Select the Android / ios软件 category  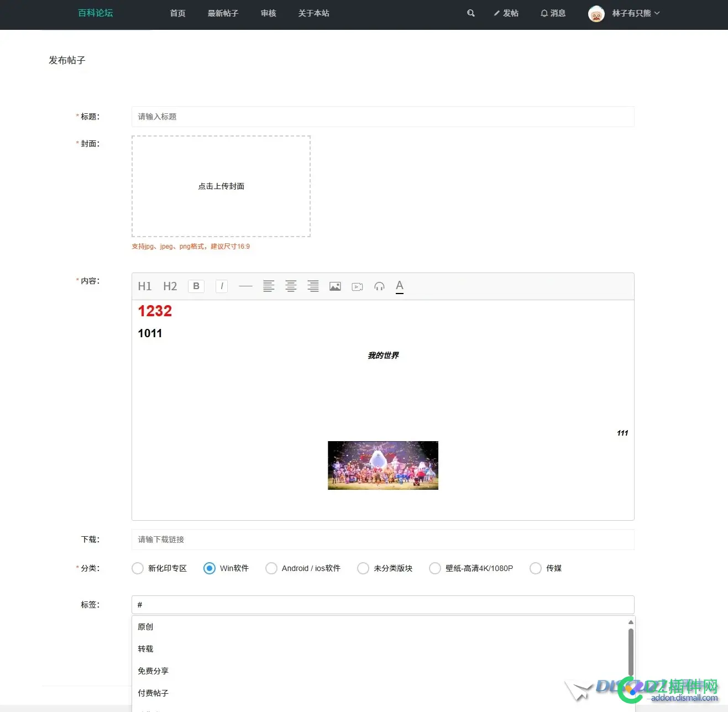[303, 568]
